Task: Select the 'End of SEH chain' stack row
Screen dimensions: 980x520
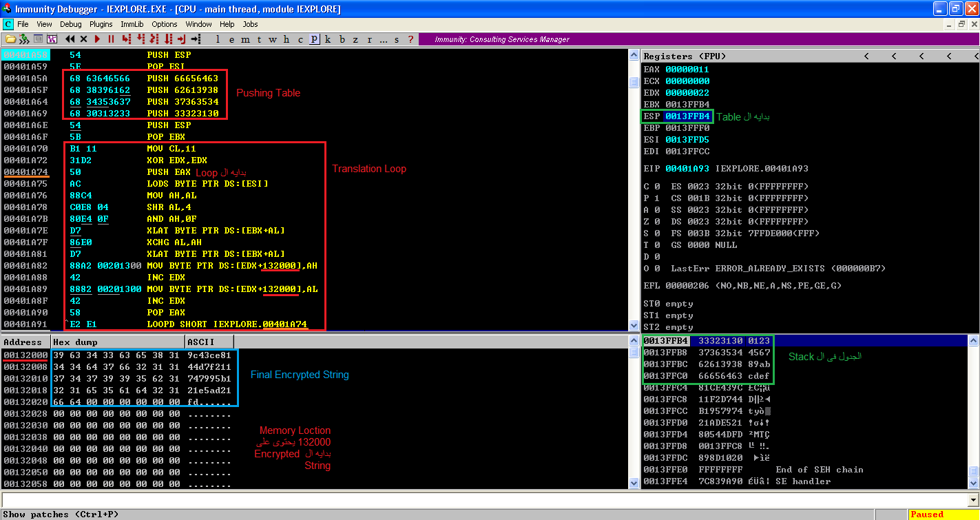Action: (804, 470)
